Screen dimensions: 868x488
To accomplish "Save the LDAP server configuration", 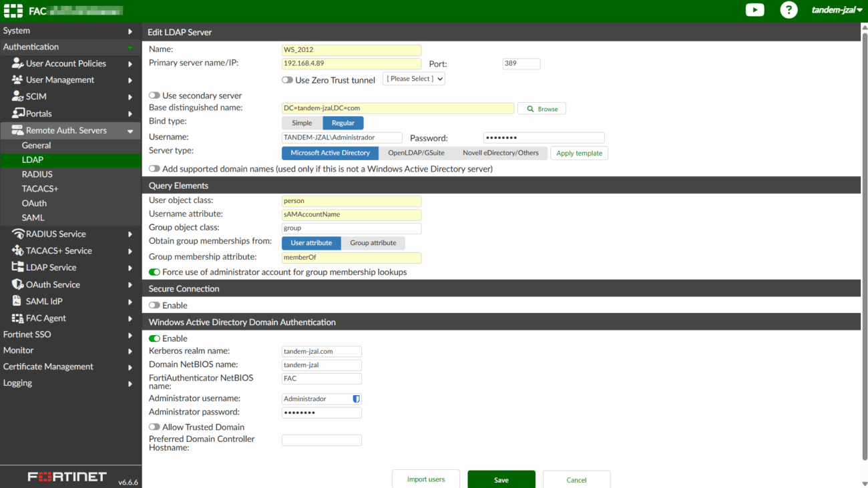I will click(501, 479).
